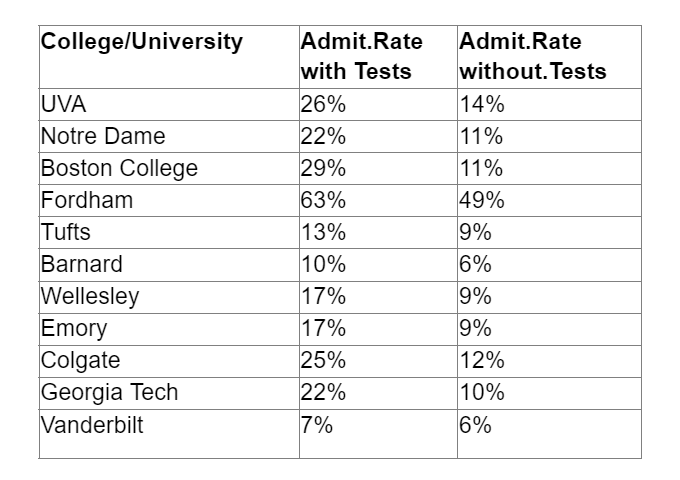The height and width of the screenshot is (480, 680).
Task: Click the Georgia Tech cell
Action: point(109,392)
